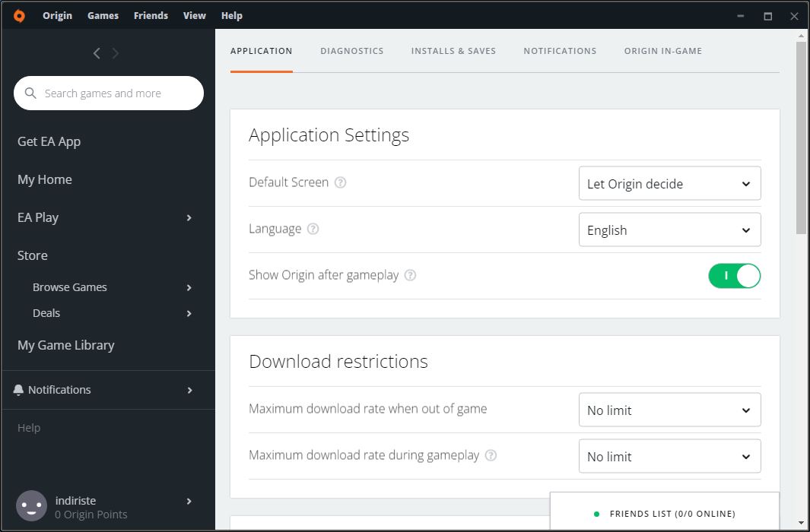This screenshot has height=532, width=810.
Task: Open the Store section
Action: (33, 255)
